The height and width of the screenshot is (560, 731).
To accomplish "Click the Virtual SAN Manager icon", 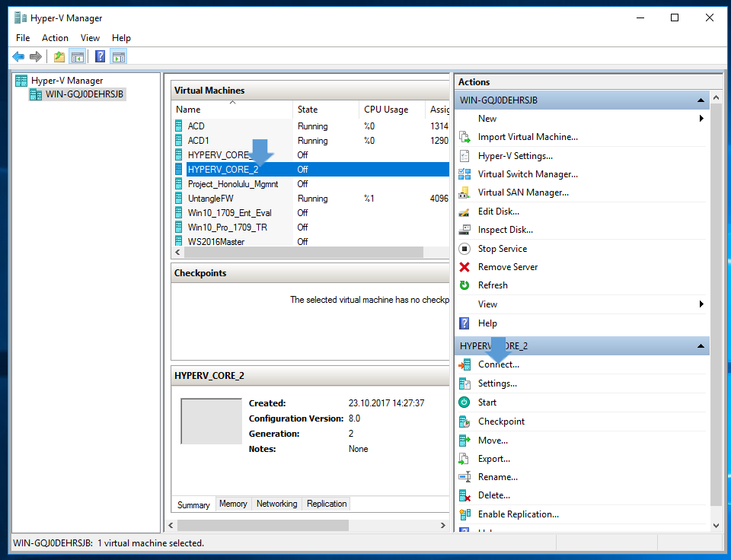I will coord(464,192).
